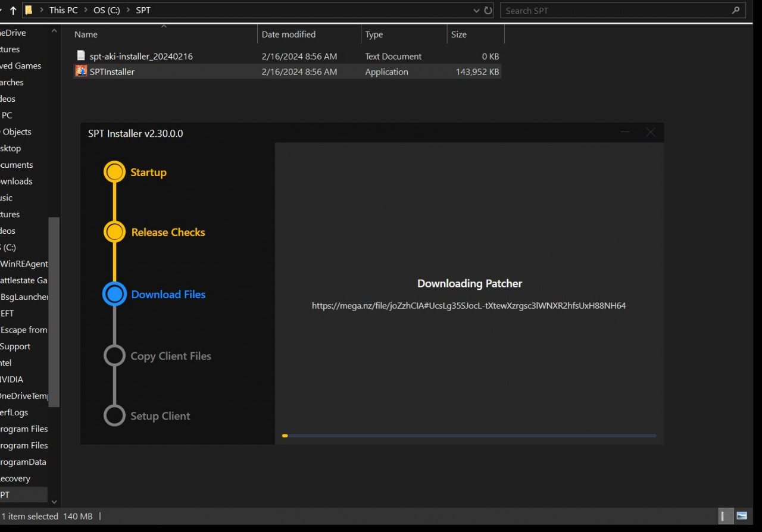Open BsgLauncher folder in navigation pane
This screenshot has width=762, height=532.
coord(24,296)
